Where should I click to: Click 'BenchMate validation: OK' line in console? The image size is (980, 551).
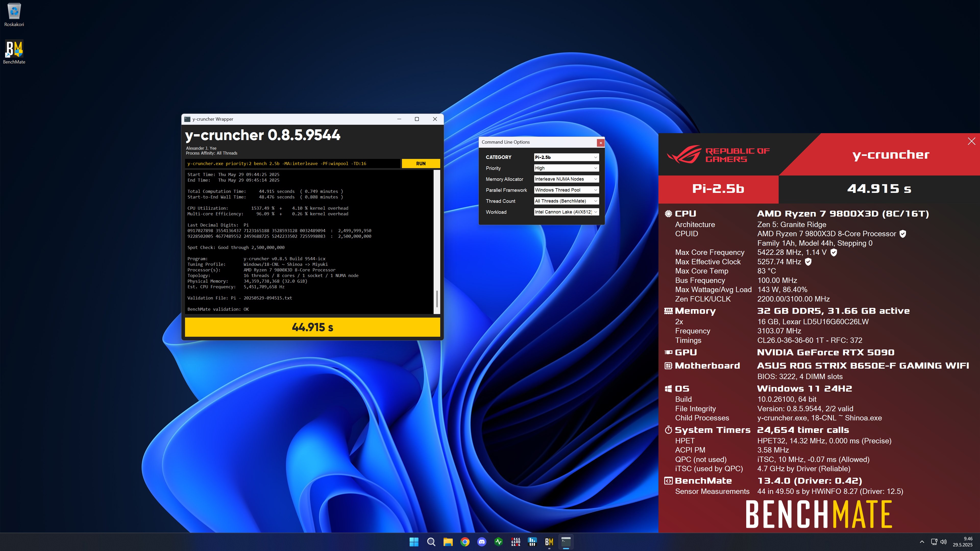[x=218, y=309]
